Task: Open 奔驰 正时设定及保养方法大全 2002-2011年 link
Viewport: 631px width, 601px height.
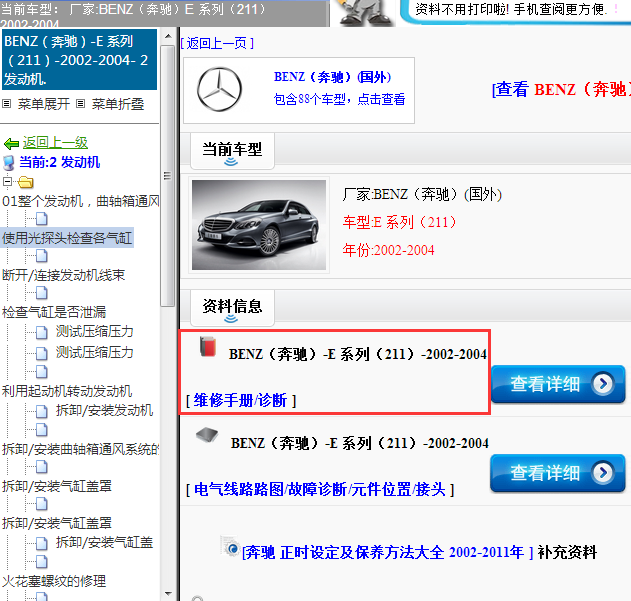Action: pos(388,552)
